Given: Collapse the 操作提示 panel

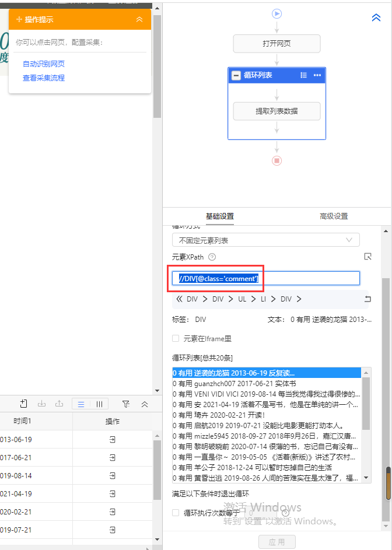Looking at the screenshot, I should tap(139, 19).
